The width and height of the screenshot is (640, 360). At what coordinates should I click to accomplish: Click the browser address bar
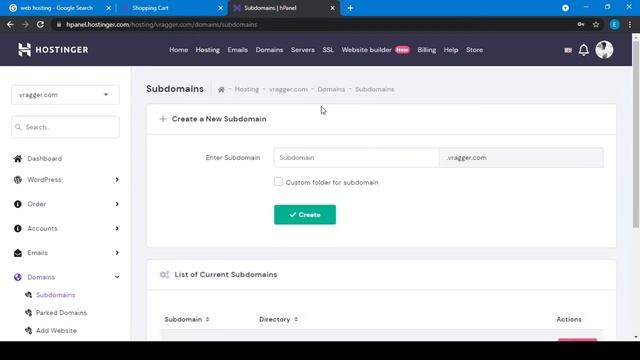point(310,24)
